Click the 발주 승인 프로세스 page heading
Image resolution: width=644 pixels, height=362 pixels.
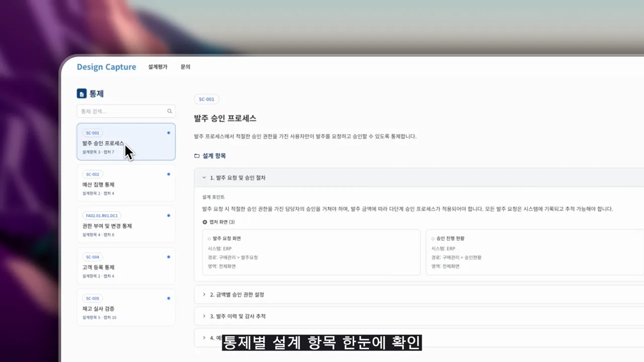point(225,119)
